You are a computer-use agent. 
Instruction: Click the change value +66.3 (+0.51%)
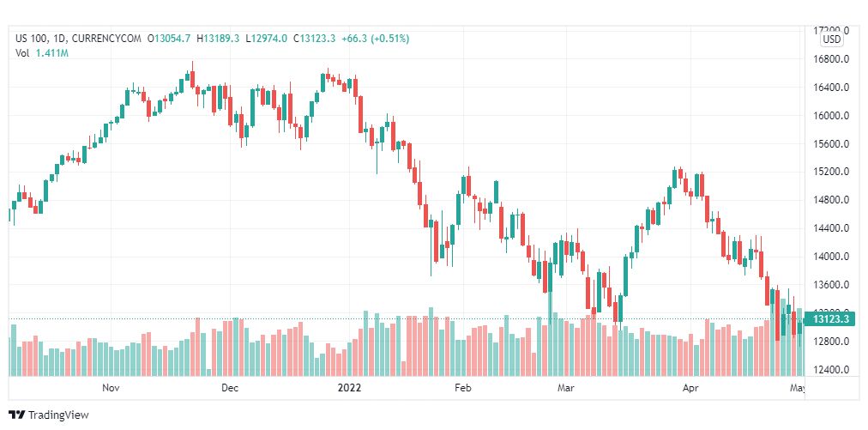point(376,39)
